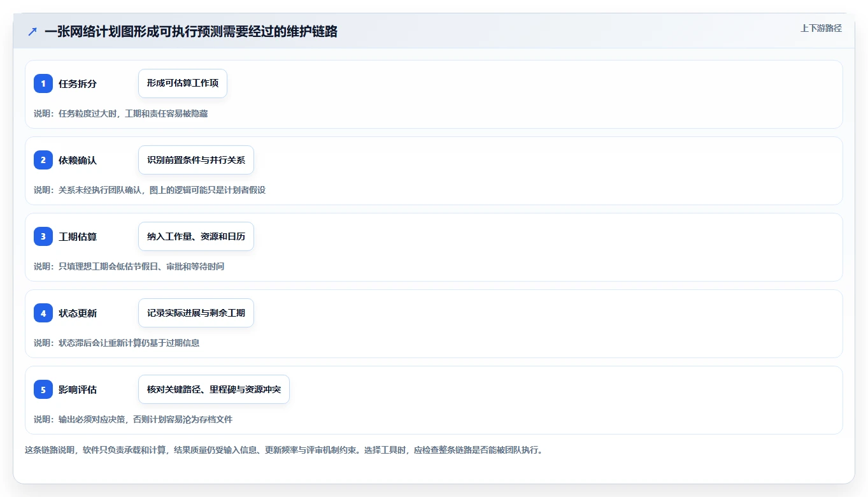This screenshot has width=868, height=497.
Task: Select the 识别前置条件与并行关系 chip
Action: 196,160
